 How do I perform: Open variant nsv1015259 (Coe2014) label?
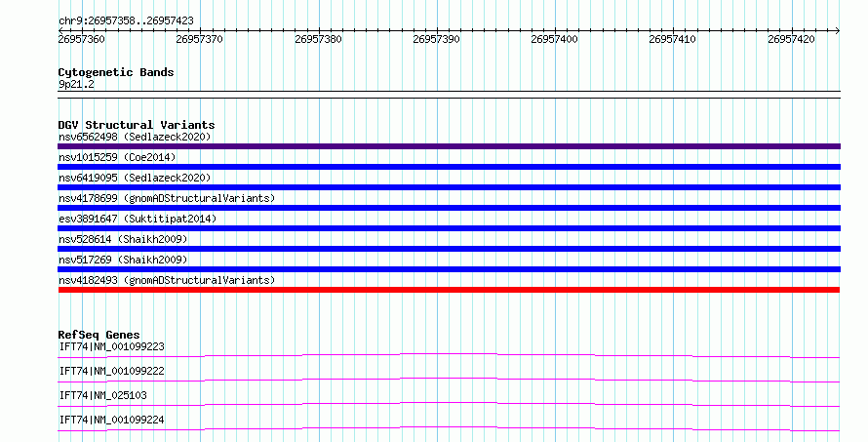[117, 157]
